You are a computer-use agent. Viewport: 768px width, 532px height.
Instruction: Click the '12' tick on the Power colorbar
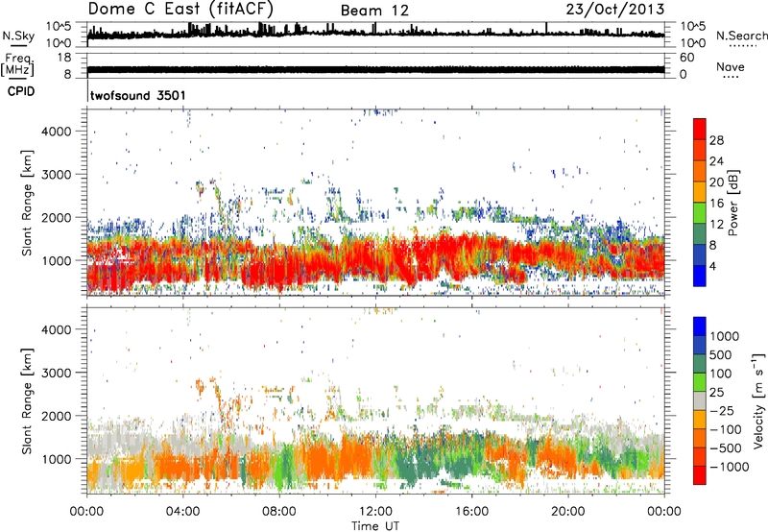(x=716, y=225)
